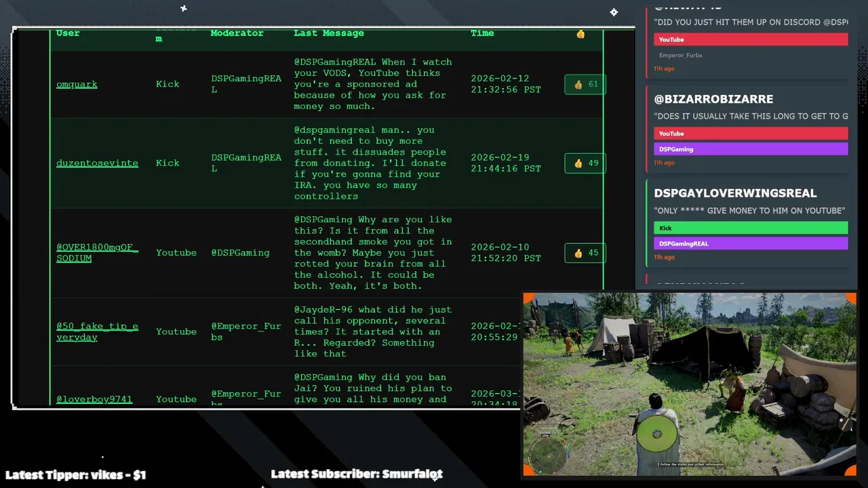Screen dimensions: 868x488
Task: Open the @loverboy9741 user link
Action: (x=94, y=399)
